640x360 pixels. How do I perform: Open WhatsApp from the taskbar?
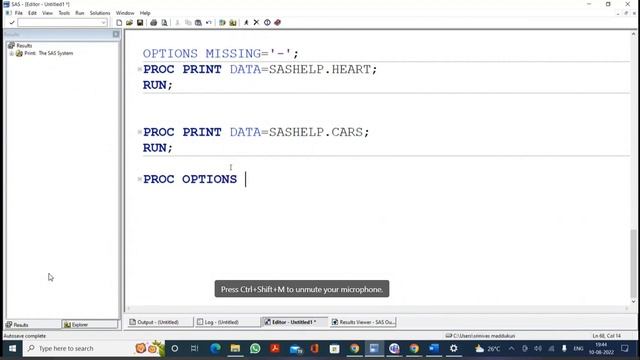pyautogui.click(x=255, y=349)
